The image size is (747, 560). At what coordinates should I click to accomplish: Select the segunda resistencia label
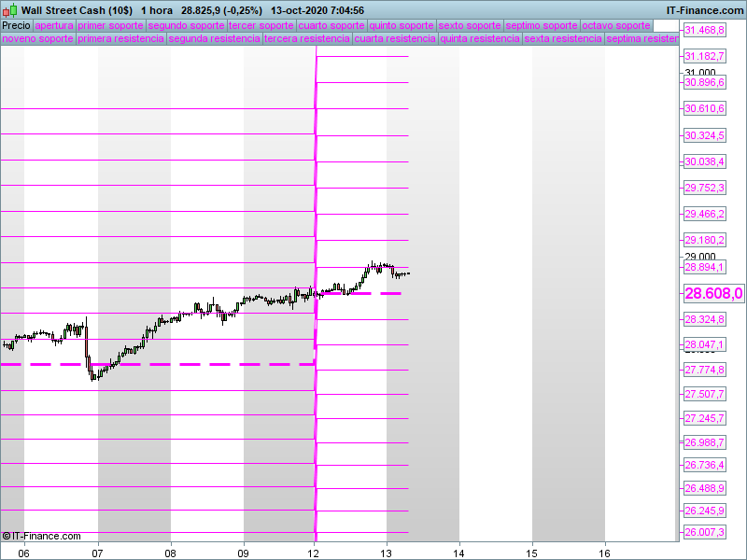215,38
